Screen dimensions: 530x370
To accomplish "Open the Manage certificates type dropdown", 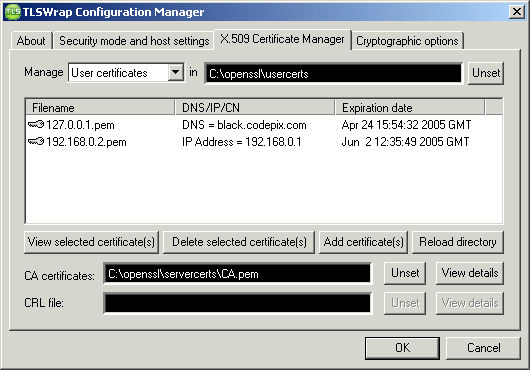I will [175, 72].
